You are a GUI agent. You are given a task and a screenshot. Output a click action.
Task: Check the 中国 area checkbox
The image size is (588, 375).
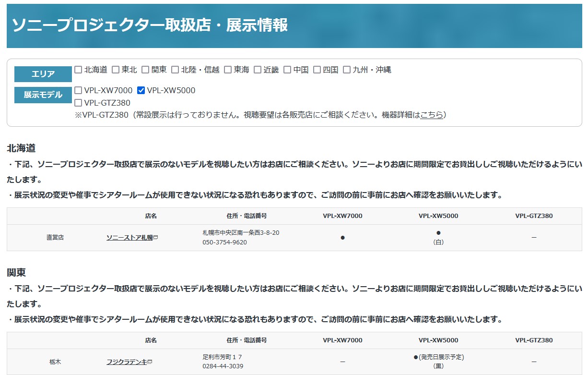(x=287, y=70)
